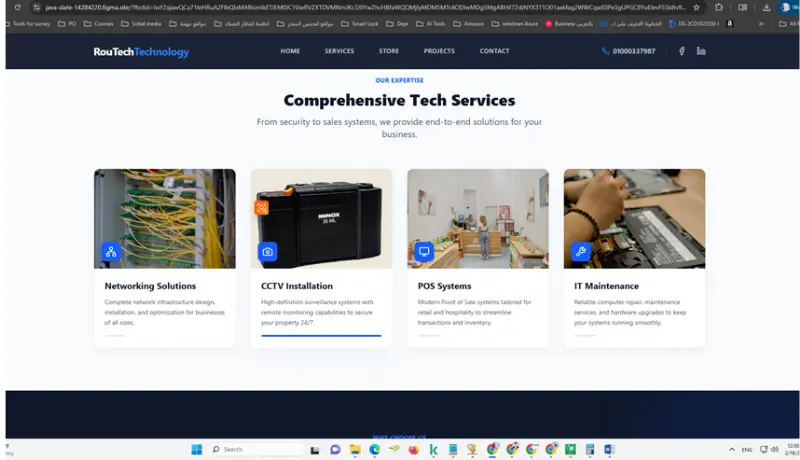The height and width of the screenshot is (460, 800).
Task: Go to the STORE nav item
Action: coord(389,51)
